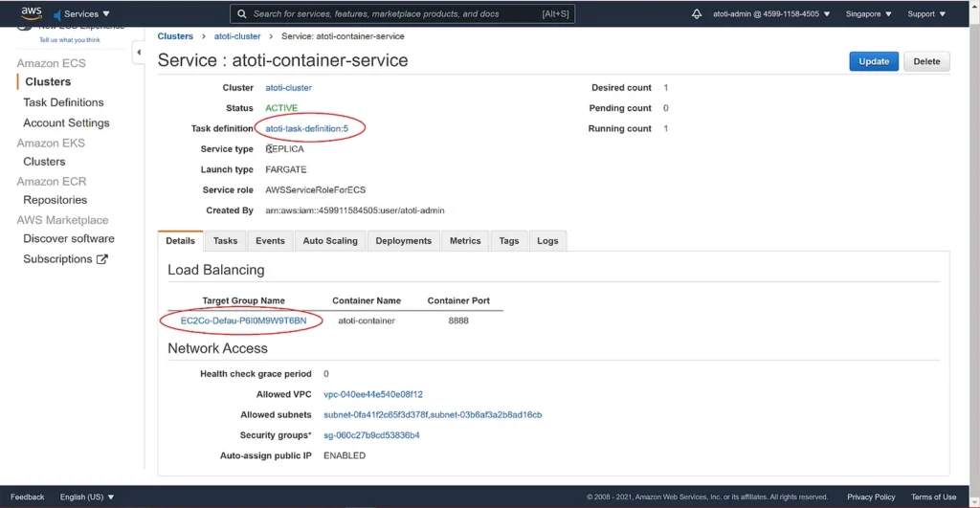This screenshot has width=980, height=508.
Task: Open the vpc-040ee44e540e08f12 link
Action: (373, 394)
